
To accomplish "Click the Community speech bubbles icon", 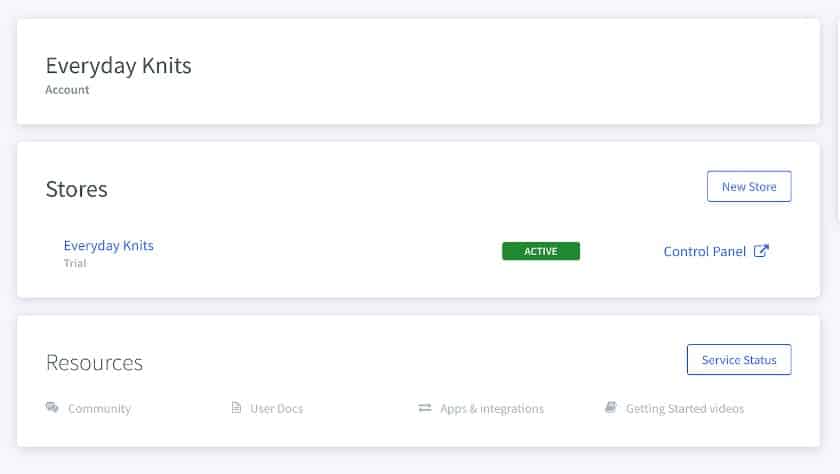I will click(x=52, y=408).
